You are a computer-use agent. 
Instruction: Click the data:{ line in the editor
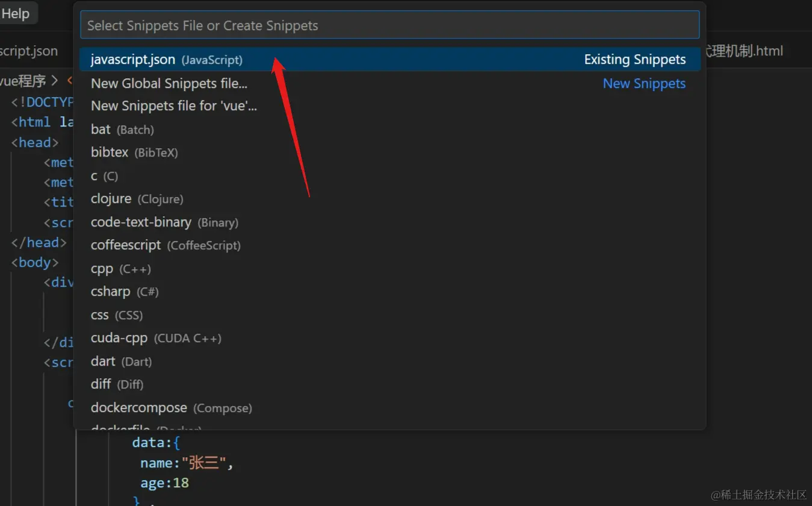(x=157, y=443)
